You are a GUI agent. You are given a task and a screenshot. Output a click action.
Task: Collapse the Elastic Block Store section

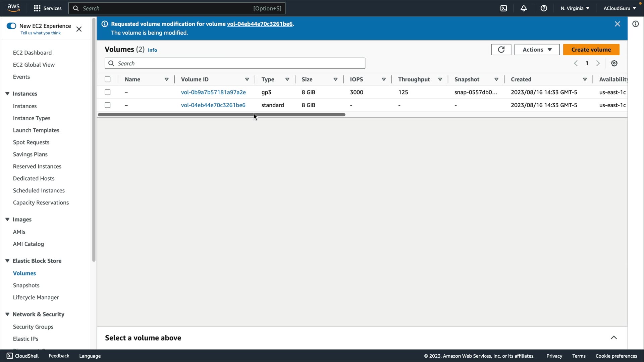click(x=7, y=261)
